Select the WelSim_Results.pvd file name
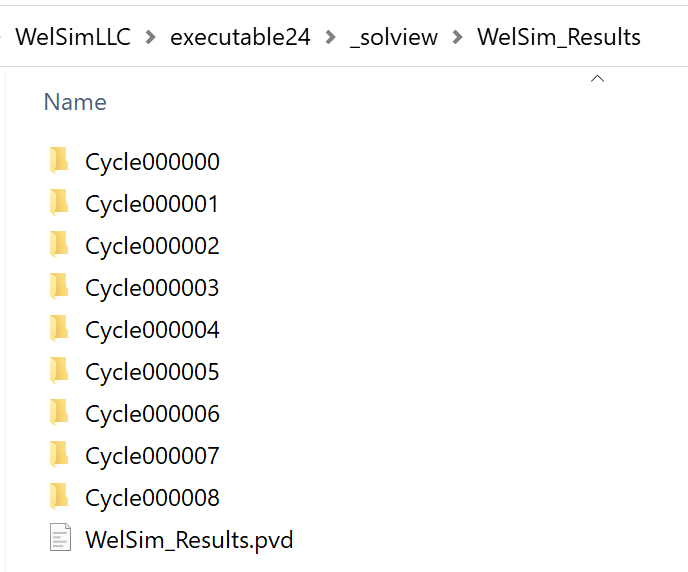Viewport: 688px width, 572px height. pyautogui.click(x=189, y=540)
